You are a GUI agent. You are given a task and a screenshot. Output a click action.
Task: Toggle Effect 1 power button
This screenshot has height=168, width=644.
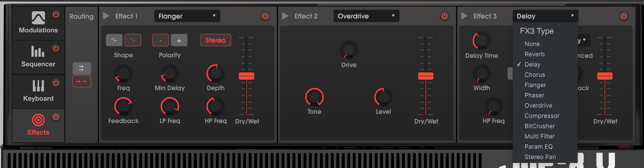[265, 16]
